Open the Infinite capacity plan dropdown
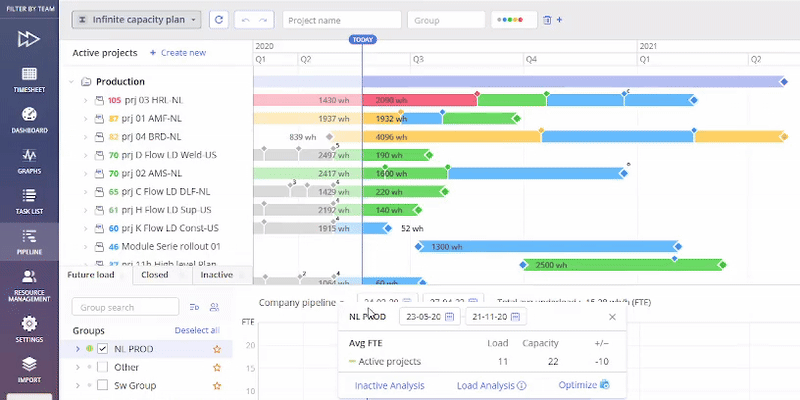The image size is (800, 400). click(136, 20)
